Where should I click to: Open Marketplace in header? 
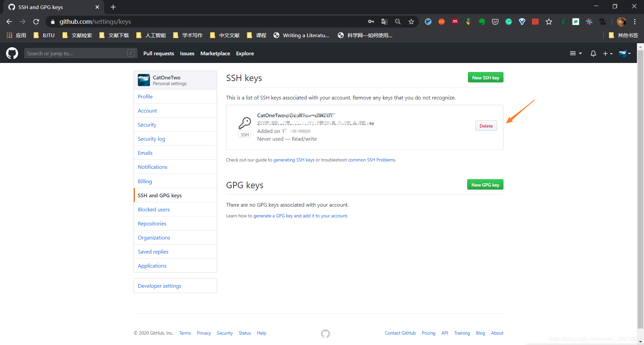pos(215,53)
